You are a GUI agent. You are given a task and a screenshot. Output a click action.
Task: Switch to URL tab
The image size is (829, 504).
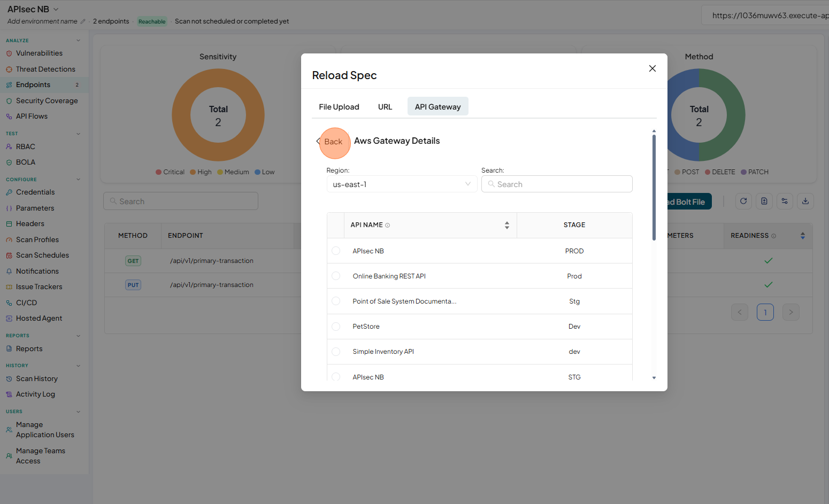coord(385,107)
